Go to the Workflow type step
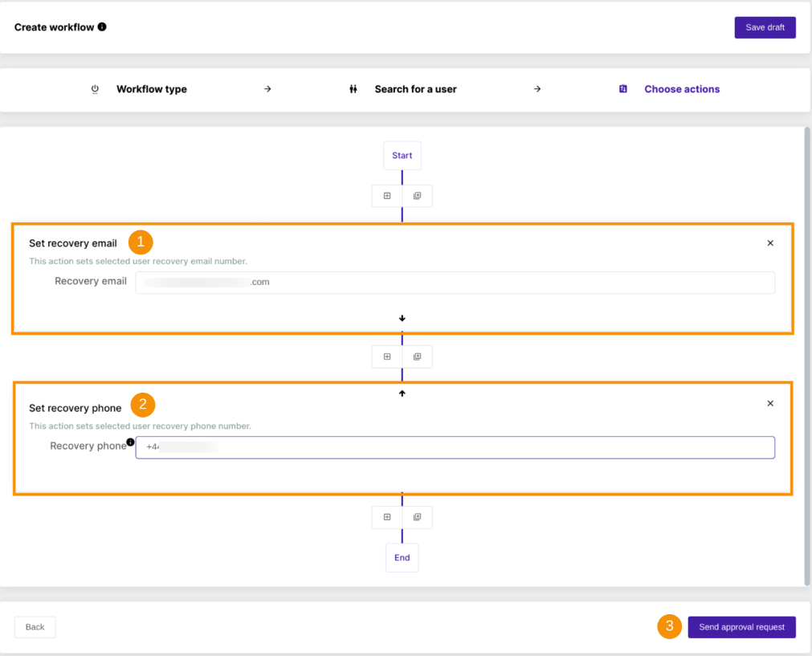Viewport: 812px width, 656px height. click(151, 89)
